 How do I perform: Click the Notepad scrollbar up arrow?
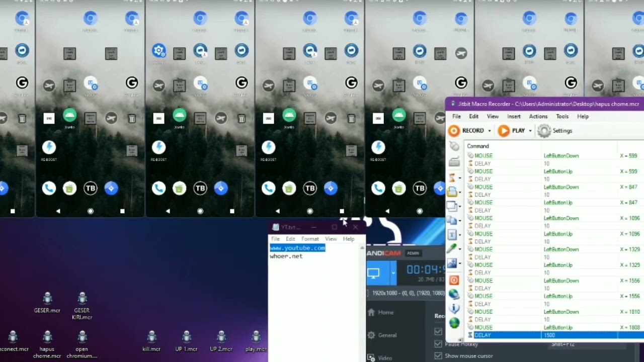362,248
